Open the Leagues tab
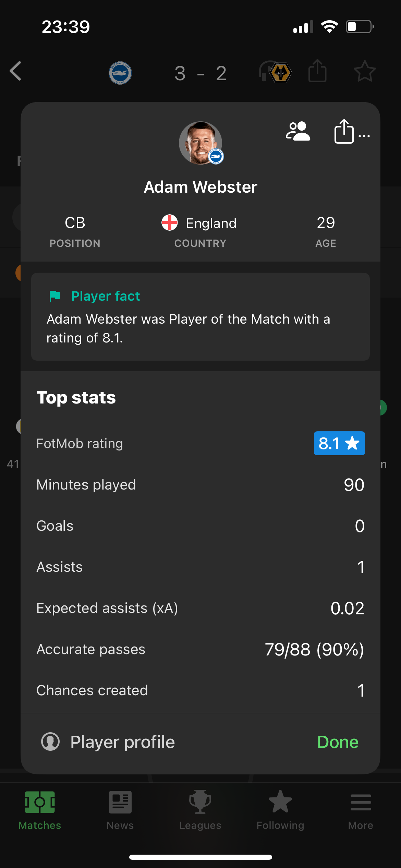 (200, 810)
